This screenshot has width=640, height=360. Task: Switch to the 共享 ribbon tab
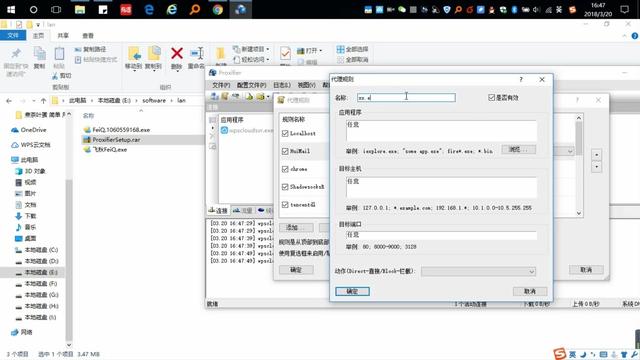click(63, 36)
